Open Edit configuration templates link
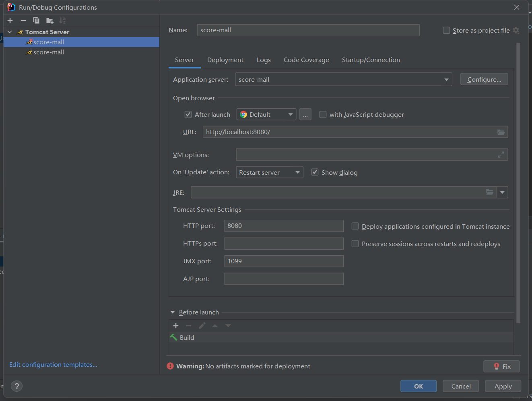This screenshot has height=401, width=532. pos(53,365)
